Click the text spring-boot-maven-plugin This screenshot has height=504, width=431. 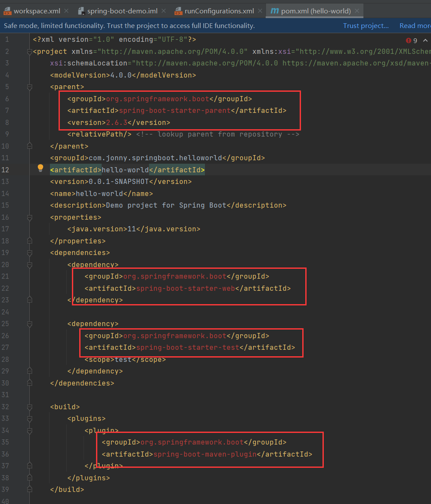[x=205, y=454]
